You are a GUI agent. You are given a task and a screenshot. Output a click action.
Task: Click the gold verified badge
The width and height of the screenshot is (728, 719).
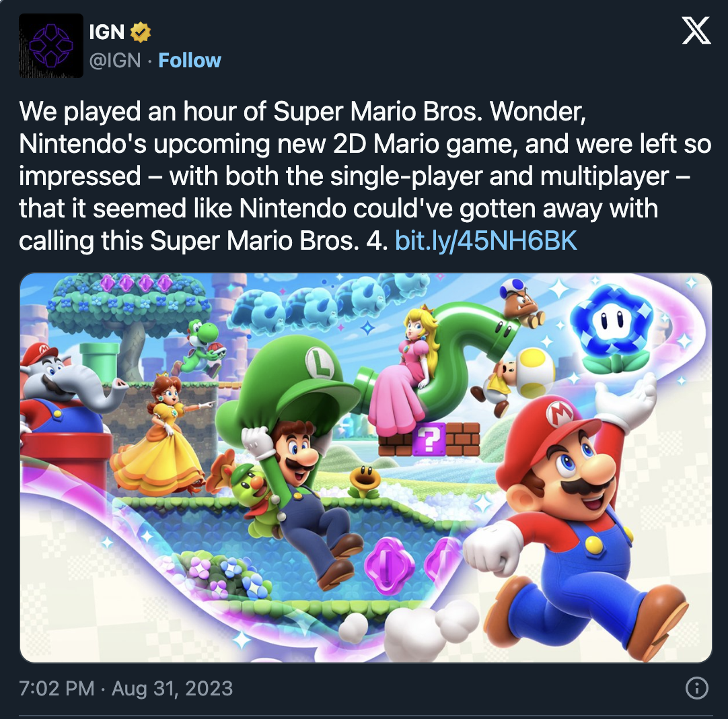140,31
